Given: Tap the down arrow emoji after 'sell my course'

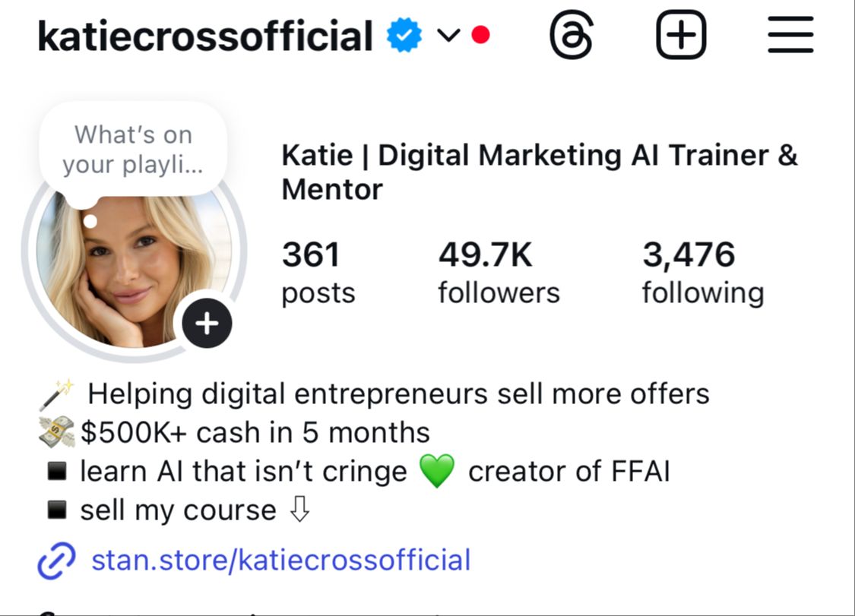Looking at the screenshot, I should click(x=300, y=510).
